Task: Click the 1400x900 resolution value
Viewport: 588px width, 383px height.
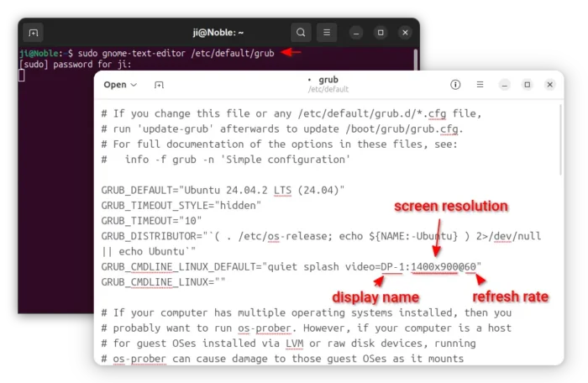Action: (434, 267)
